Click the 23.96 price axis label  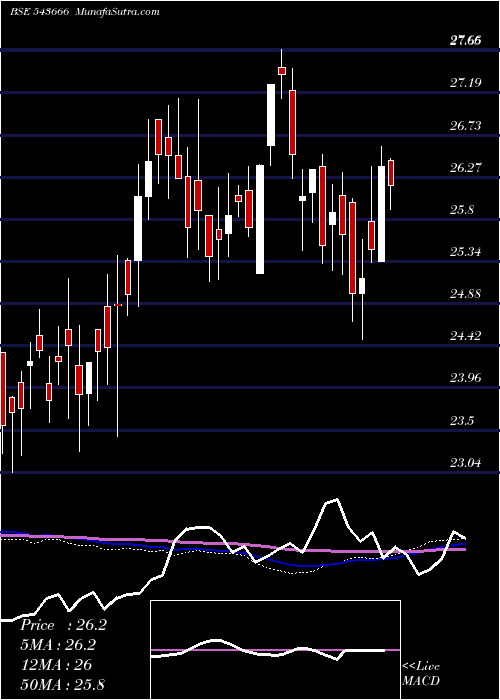point(465,378)
